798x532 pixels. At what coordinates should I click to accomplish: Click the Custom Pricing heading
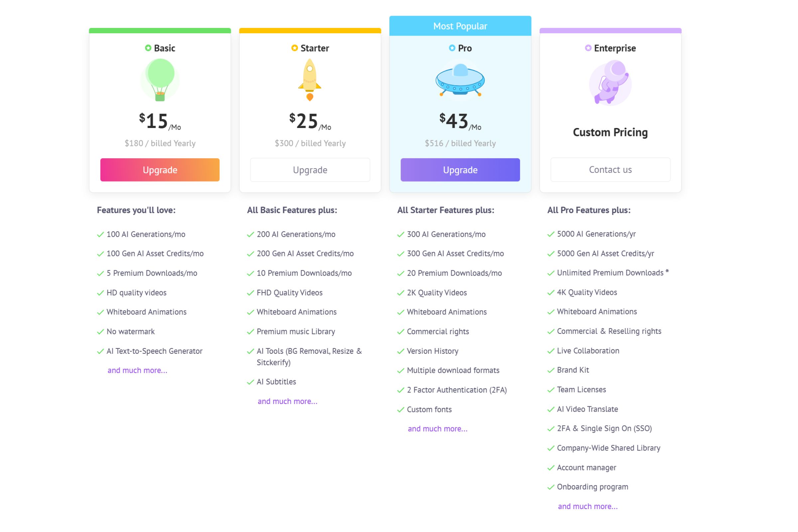pos(610,132)
